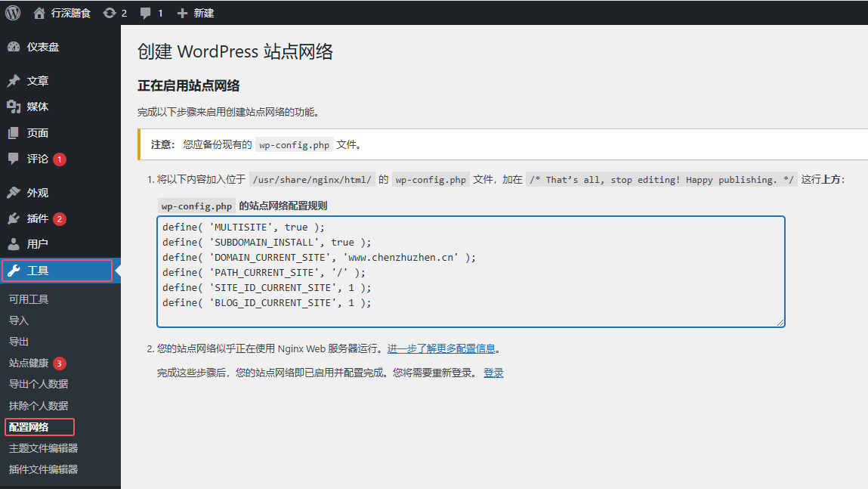The image size is (868, 489).
Task: Open 站点健康 submenu item
Action: [x=29, y=364]
